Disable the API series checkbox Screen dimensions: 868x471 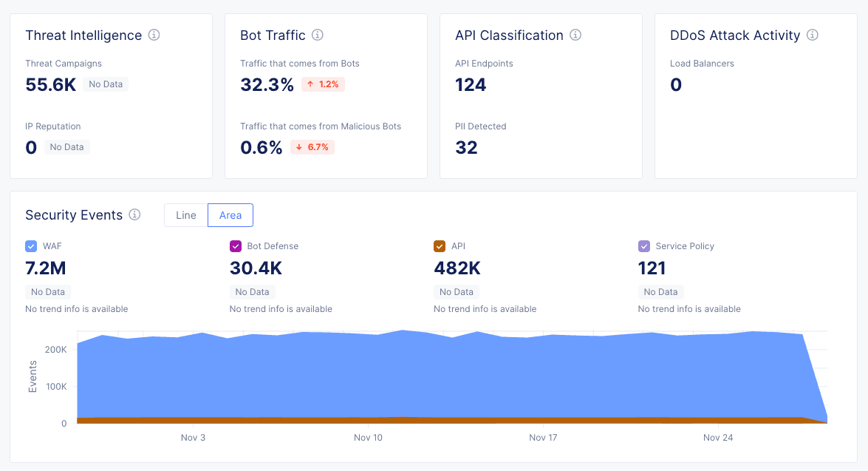click(x=440, y=246)
